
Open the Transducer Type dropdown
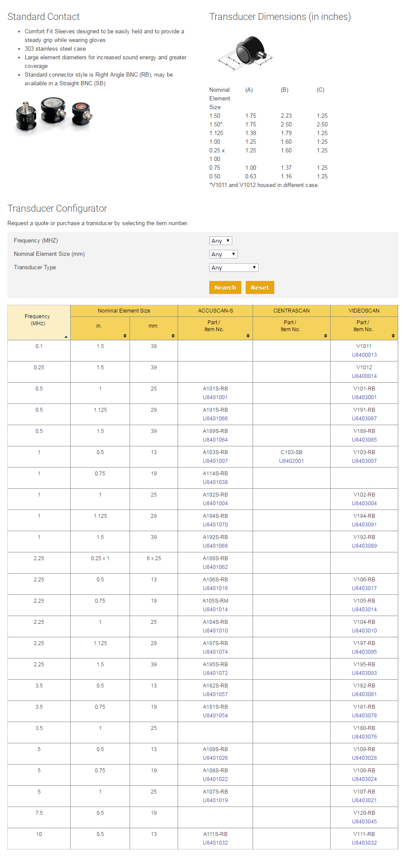pos(234,268)
